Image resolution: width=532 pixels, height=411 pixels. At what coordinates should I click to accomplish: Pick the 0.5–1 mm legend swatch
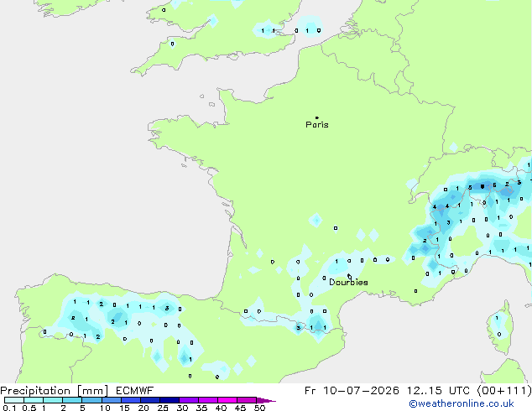(x=34, y=400)
